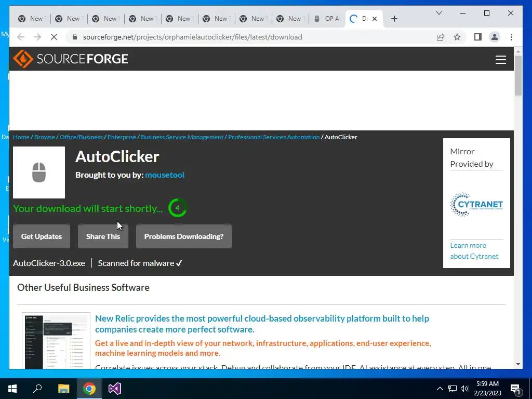Share this page from address bar
The width and height of the screenshot is (532, 399).
pos(441,37)
